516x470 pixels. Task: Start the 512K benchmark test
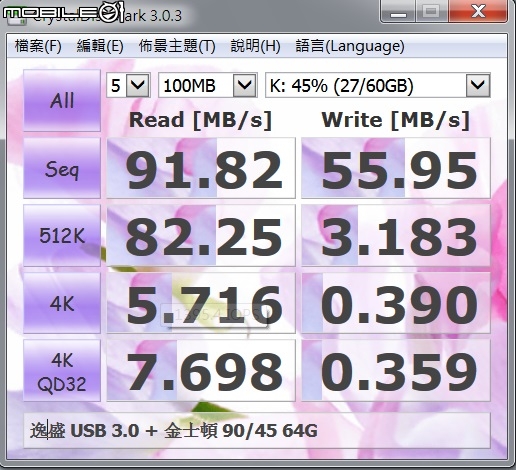62,235
